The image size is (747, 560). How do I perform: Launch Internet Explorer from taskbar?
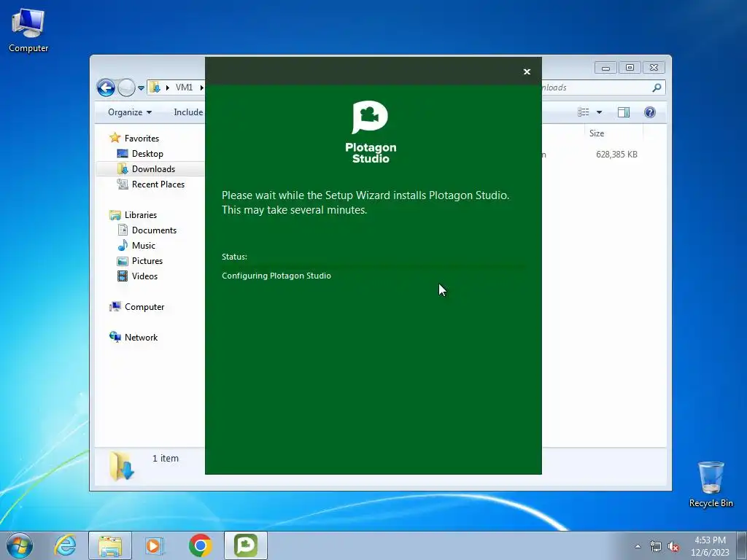point(65,545)
